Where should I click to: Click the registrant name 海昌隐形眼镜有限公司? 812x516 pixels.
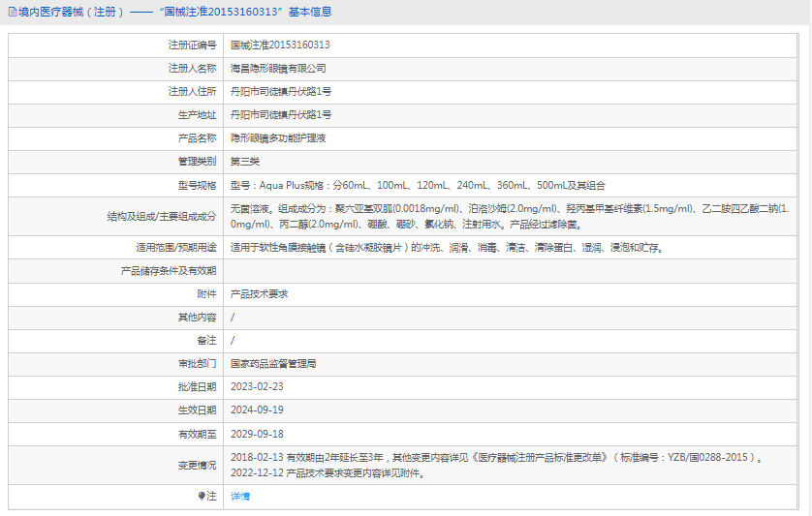tap(278, 69)
